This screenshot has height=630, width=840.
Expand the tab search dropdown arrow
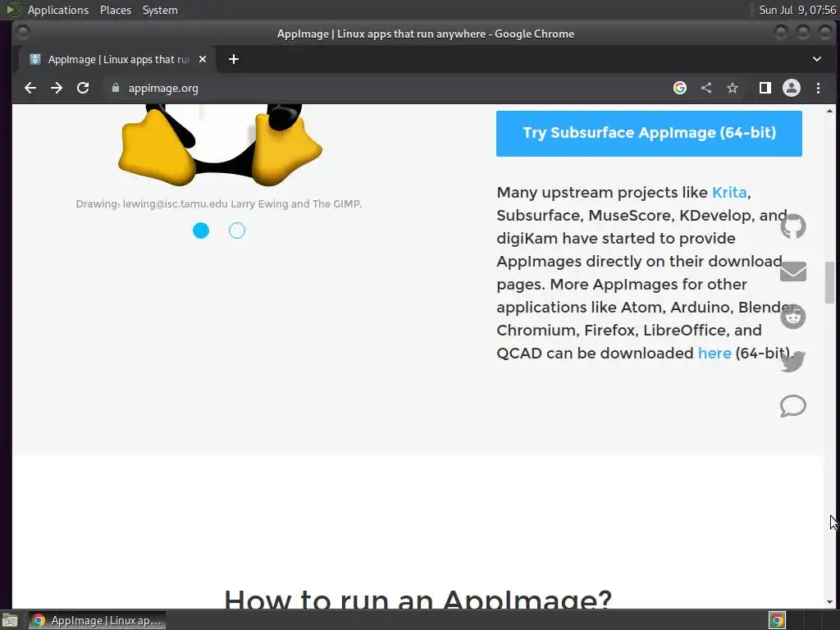pyautogui.click(x=817, y=59)
